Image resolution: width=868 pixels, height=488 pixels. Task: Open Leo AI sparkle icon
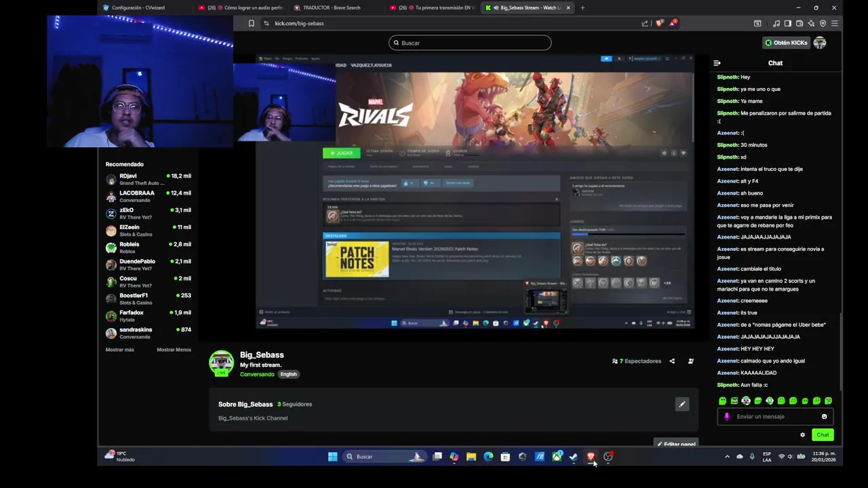pyautogui.click(x=811, y=23)
